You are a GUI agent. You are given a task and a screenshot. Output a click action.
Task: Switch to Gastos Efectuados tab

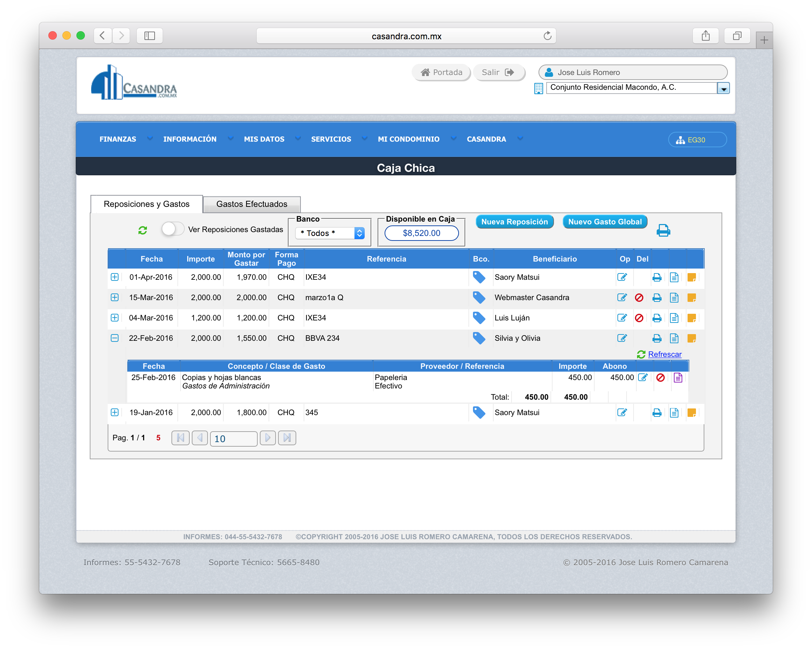pos(252,204)
